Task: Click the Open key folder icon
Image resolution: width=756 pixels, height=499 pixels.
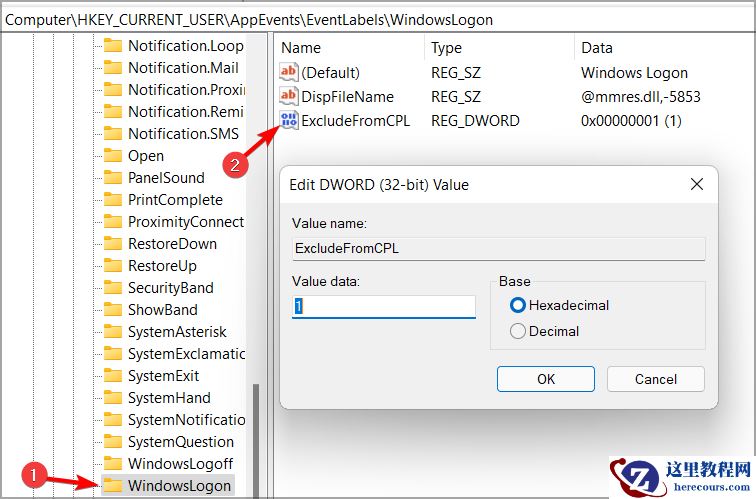Action: coord(113,156)
